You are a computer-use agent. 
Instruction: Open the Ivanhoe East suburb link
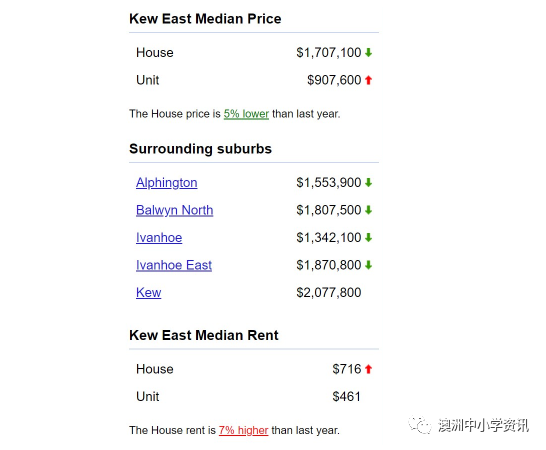(174, 265)
